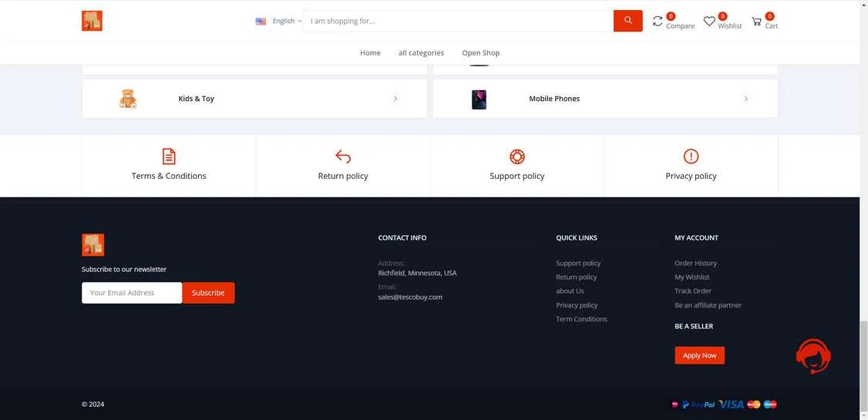868x420 pixels.
Task: Open the 'Term Conditions' quick link
Action: pos(581,319)
